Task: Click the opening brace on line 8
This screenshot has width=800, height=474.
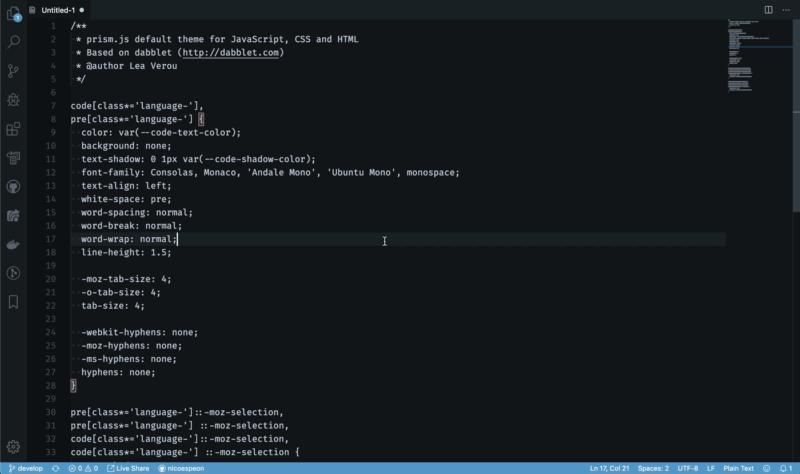Action: coord(201,119)
